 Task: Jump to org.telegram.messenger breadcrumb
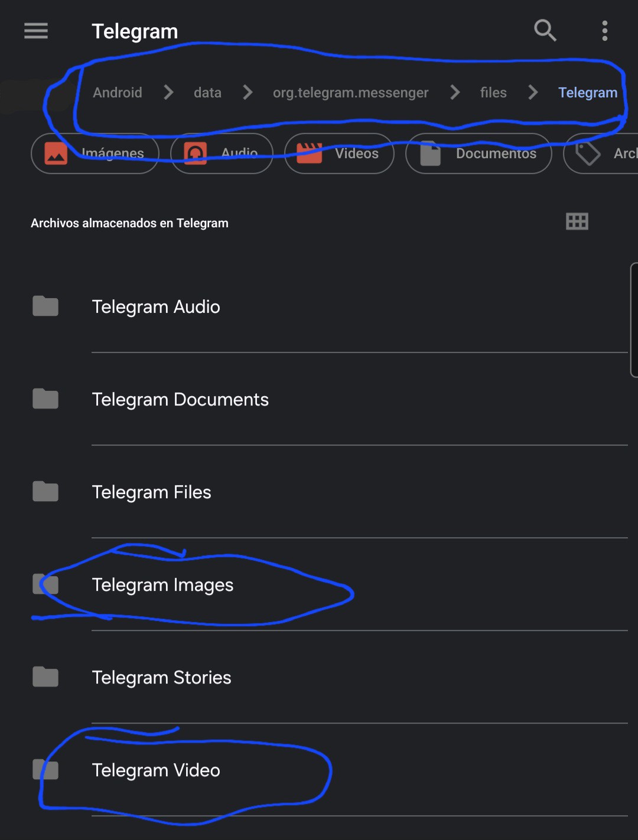350,93
